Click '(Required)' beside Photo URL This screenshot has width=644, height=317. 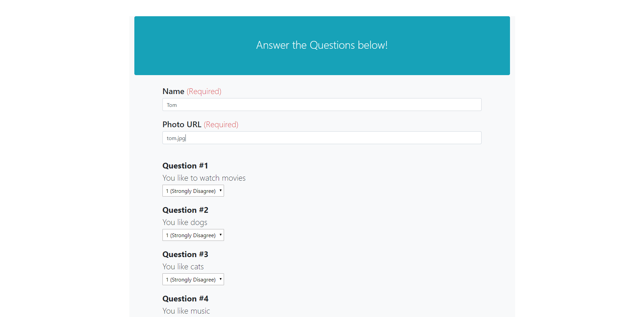pyautogui.click(x=221, y=124)
